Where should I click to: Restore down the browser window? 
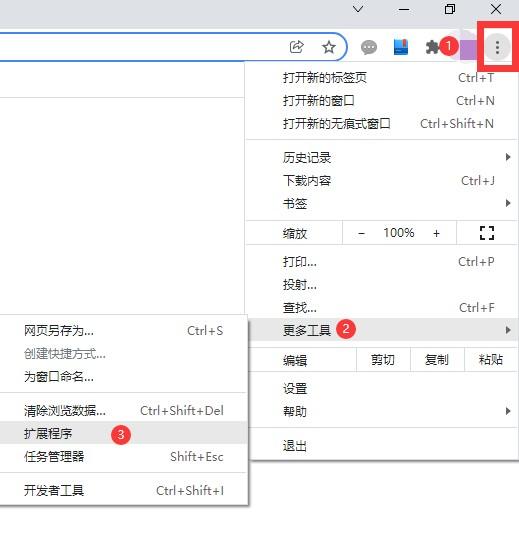450,9
